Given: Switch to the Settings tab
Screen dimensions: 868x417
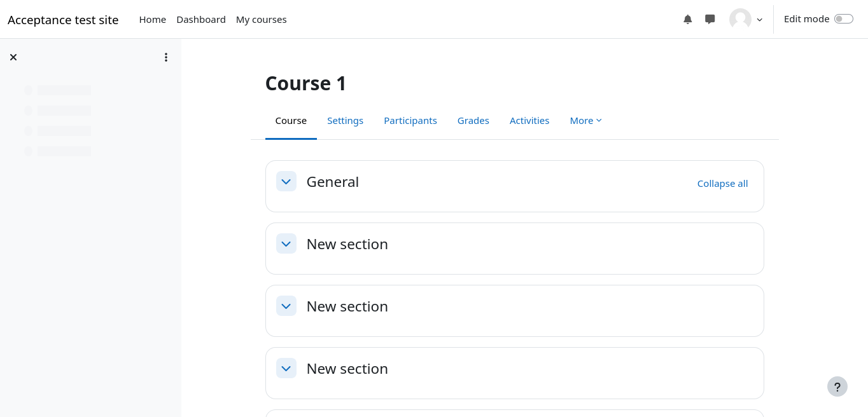Looking at the screenshot, I should pyautogui.click(x=345, y=121).
